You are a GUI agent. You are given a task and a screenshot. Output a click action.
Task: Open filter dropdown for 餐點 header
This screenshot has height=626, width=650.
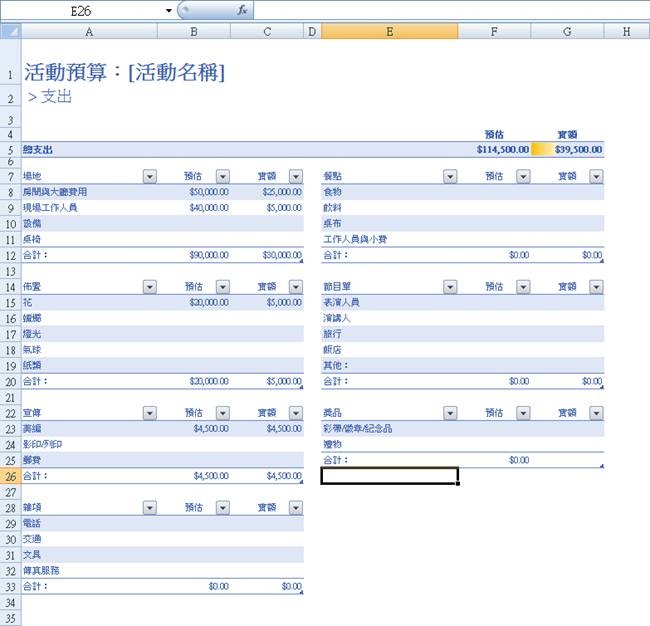(x=450, y=177)
